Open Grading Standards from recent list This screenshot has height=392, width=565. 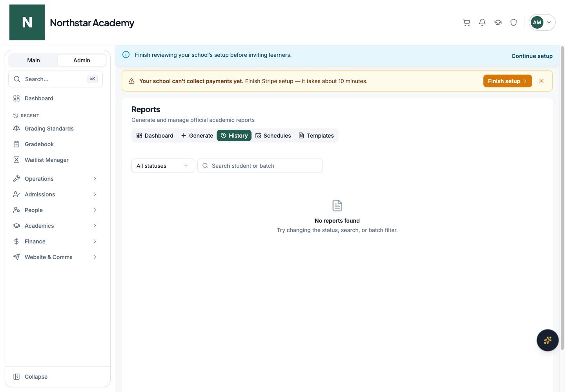[x=55, y=129]
